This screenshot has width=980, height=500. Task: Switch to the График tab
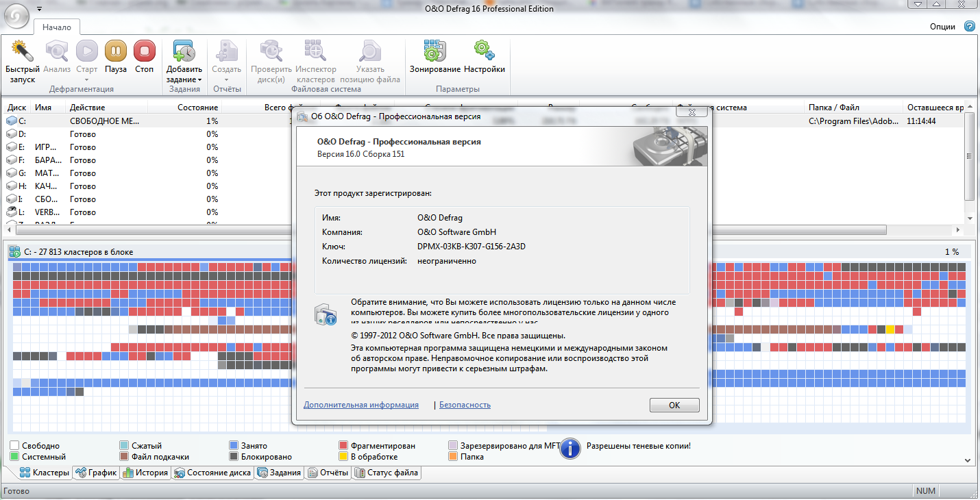pos(96,473)
